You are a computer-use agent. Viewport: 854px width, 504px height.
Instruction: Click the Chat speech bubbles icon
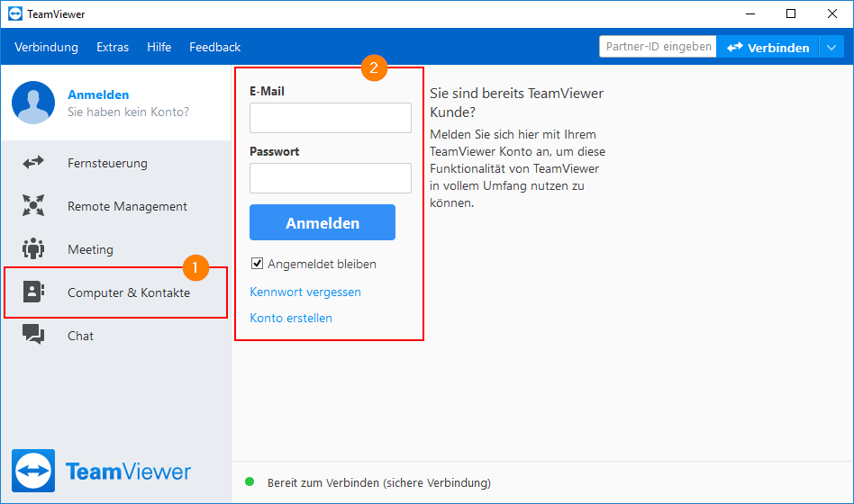(x=33, y=334)
